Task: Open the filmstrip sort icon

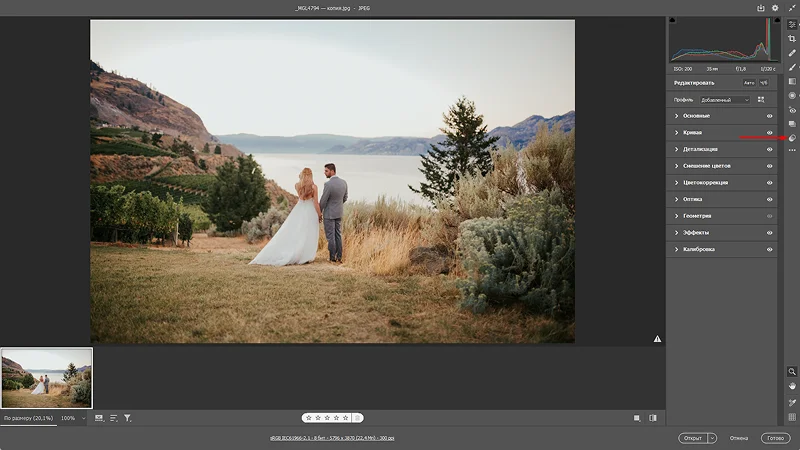Action: (x=113, y=418)
